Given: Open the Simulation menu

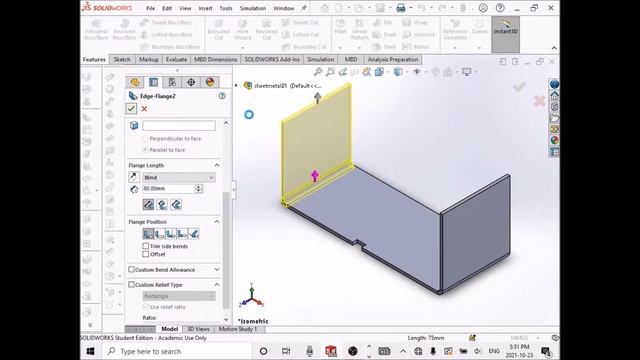Looking at the screenshot, I should [x=253, y=8].
